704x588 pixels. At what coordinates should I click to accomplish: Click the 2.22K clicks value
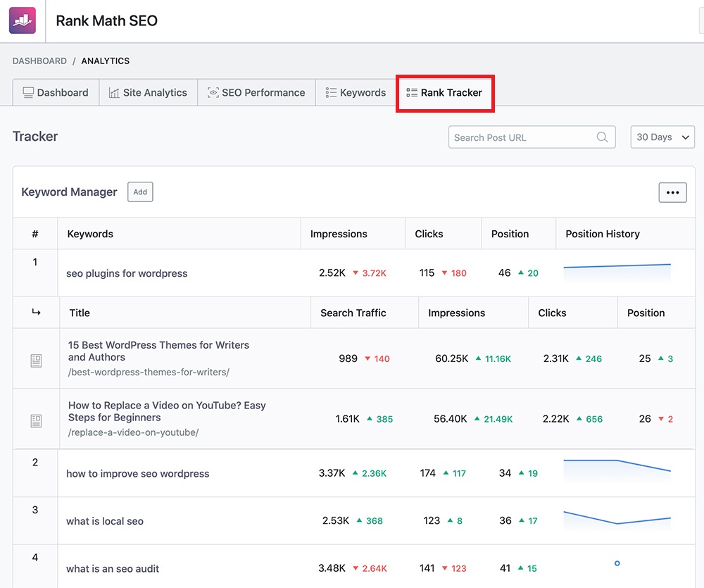tap(556, 419)
